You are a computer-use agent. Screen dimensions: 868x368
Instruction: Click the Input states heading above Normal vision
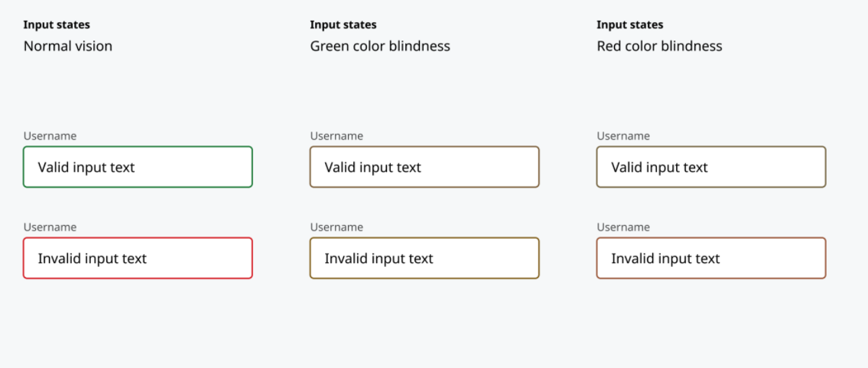tap(57, 25)
